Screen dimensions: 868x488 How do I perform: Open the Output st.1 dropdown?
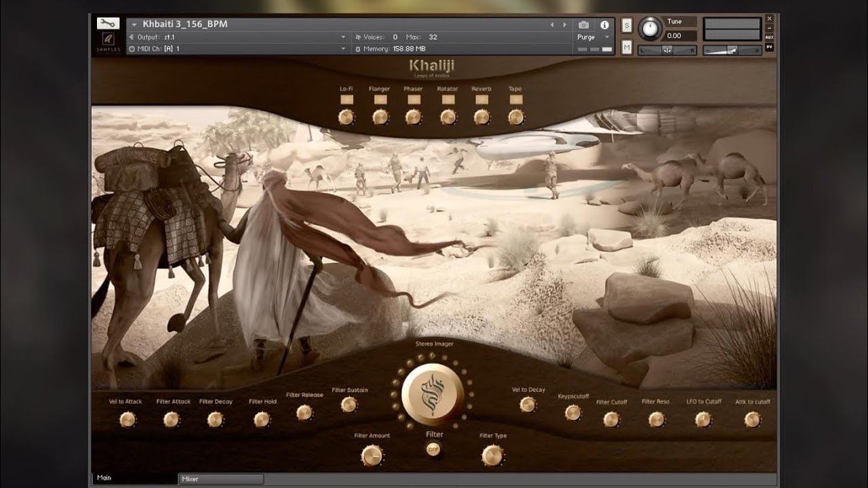[x=237, y=37]
